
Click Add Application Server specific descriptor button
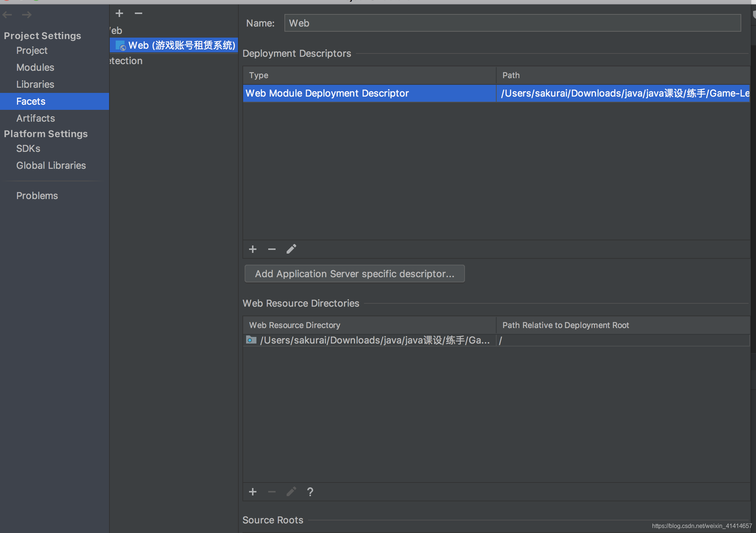pyautogui.click(x=354, y=273)
